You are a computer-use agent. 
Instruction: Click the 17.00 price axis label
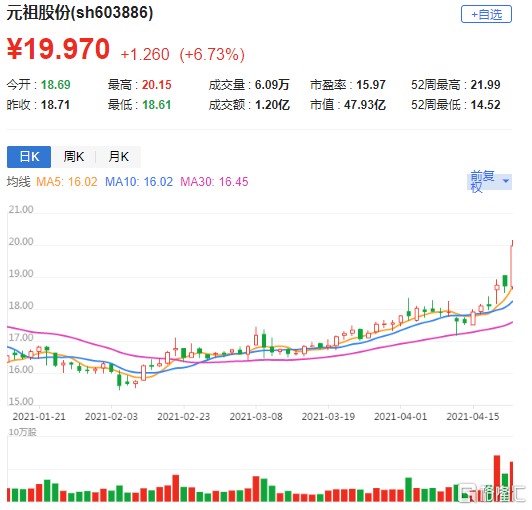21,338
